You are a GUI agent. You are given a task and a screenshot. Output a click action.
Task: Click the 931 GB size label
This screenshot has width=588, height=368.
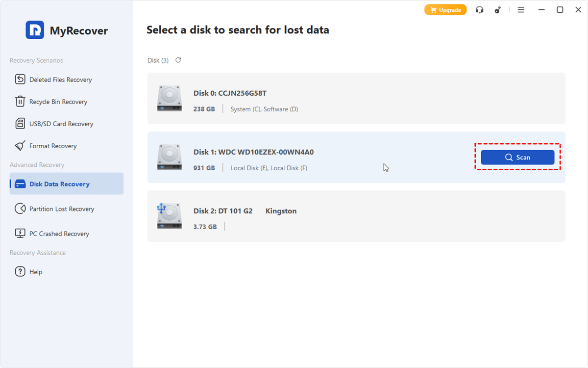pos(204,168)
